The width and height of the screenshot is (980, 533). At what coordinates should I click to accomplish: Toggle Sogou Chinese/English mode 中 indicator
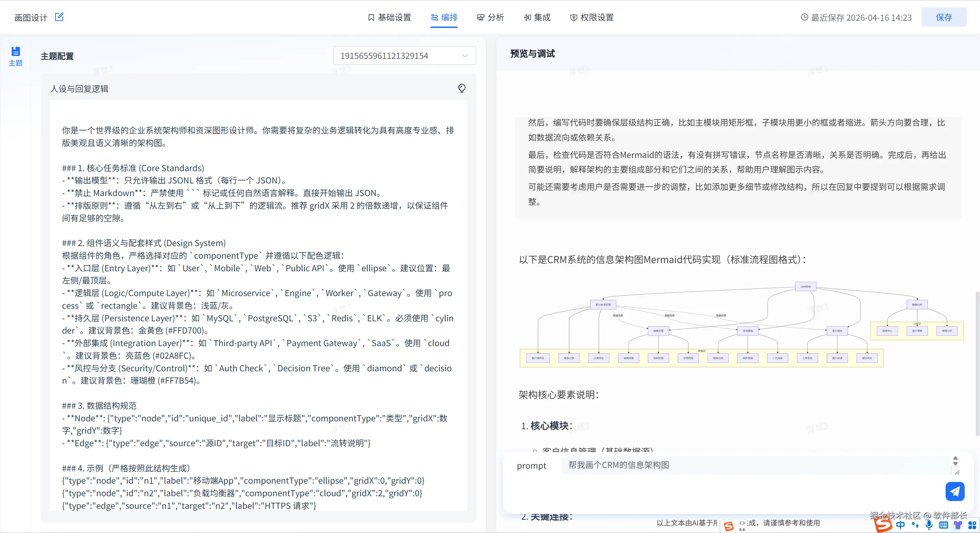point(900,525)
